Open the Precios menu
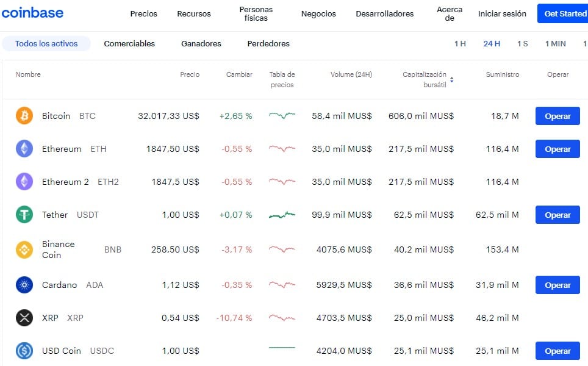The height and width of the screenshot is (366, 588). (143, 14)
